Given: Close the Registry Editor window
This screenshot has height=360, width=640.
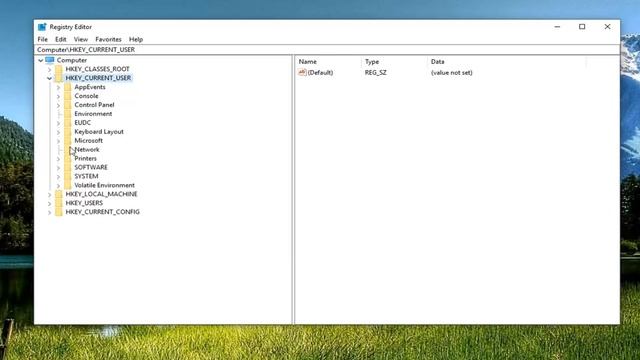Looking at the screenshot, I should pos(607,27).
